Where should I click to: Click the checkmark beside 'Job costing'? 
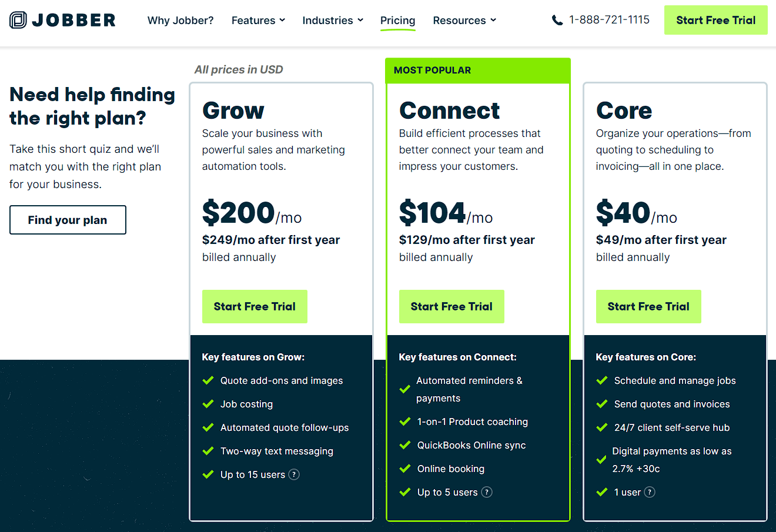tap(208, 404)
